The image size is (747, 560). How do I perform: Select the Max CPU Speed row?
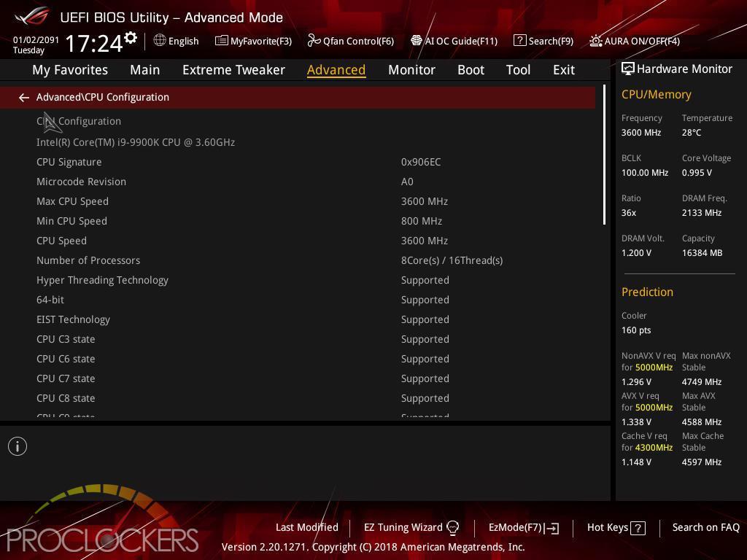tap(298, 201)
